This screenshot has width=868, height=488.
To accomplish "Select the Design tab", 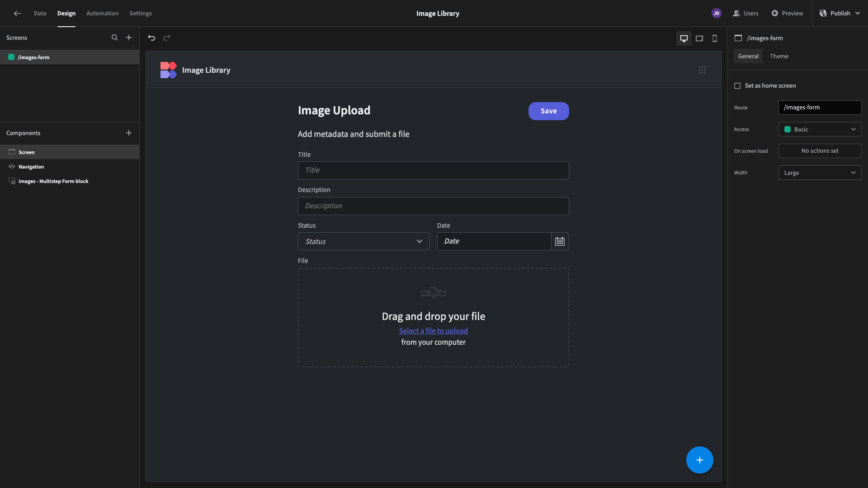I will (x=66, y=14).
